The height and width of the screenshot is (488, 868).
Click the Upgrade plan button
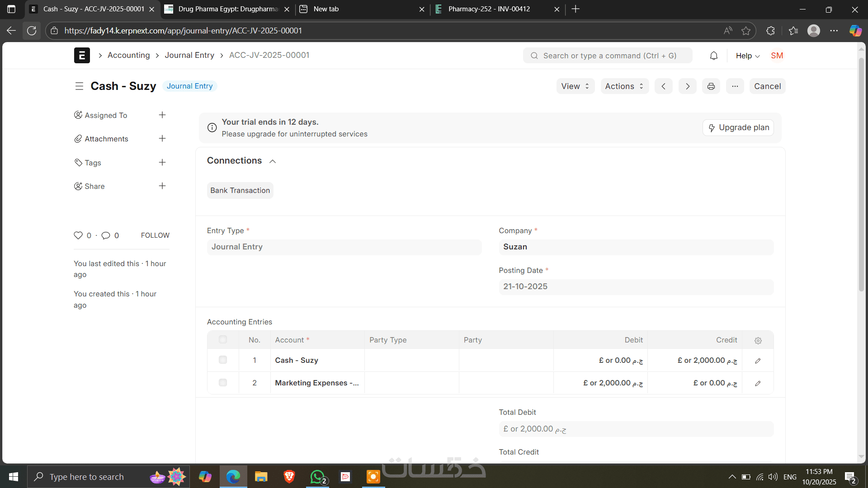pos(738,128)
